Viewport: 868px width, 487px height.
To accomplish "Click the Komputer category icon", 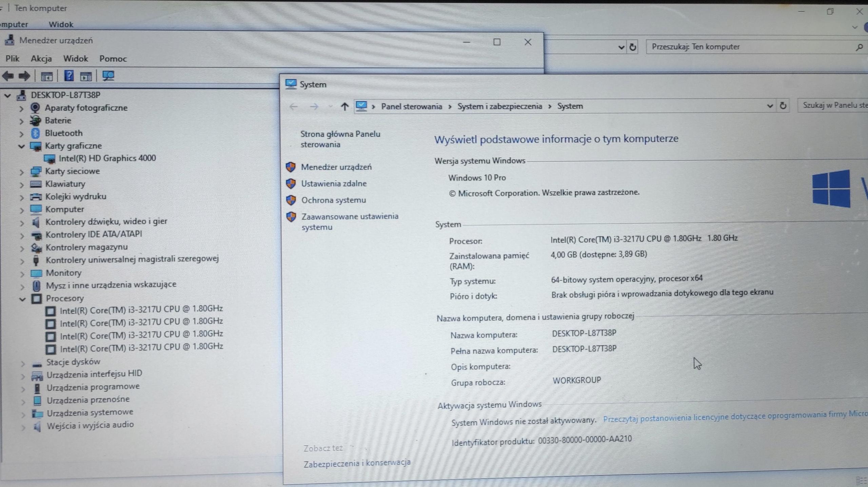I will 36,209.
